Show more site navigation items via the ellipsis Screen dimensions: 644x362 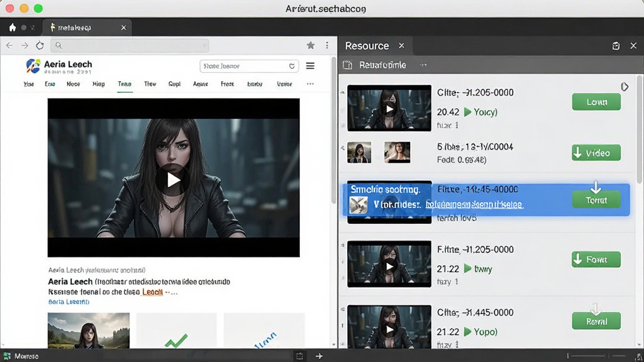pyautogui.click(x=310, y=84)
